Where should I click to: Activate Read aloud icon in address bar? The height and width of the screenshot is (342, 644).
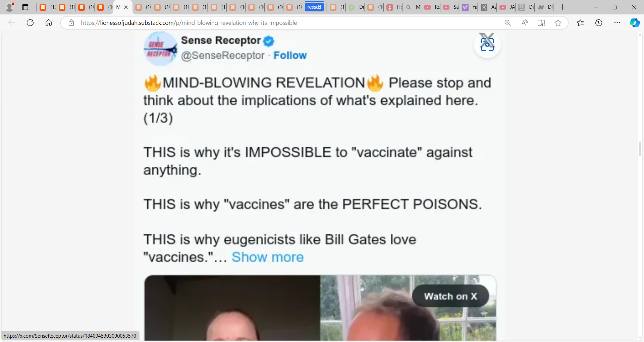(525, 23)
